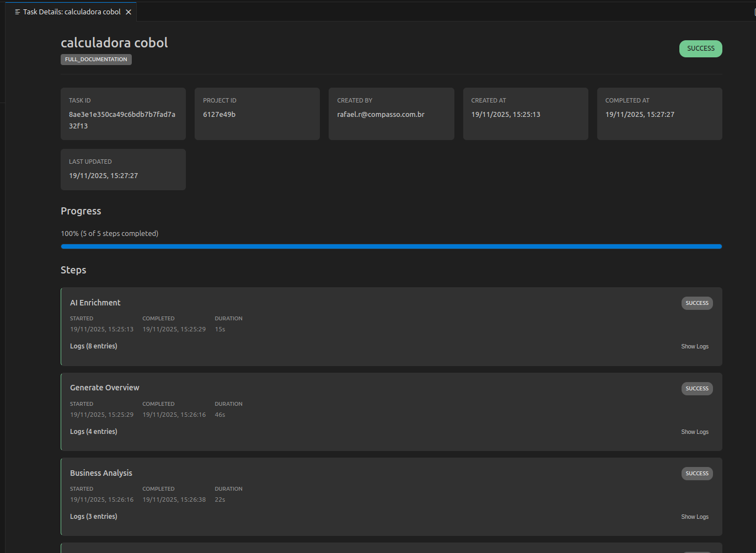Click the FULL_DOCUMENTATION type badge

(x=95, y=59)
